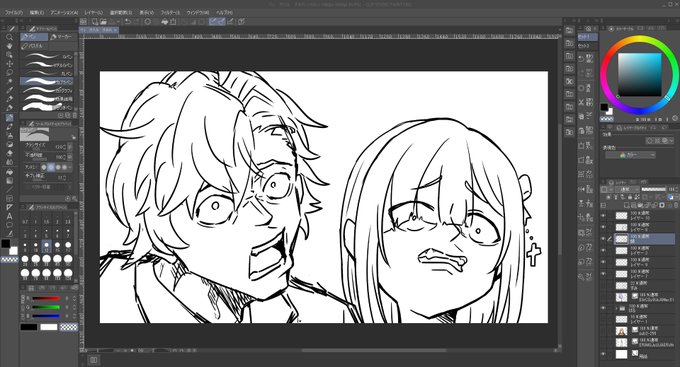Select the Text 'A' tool

point(9,216)
